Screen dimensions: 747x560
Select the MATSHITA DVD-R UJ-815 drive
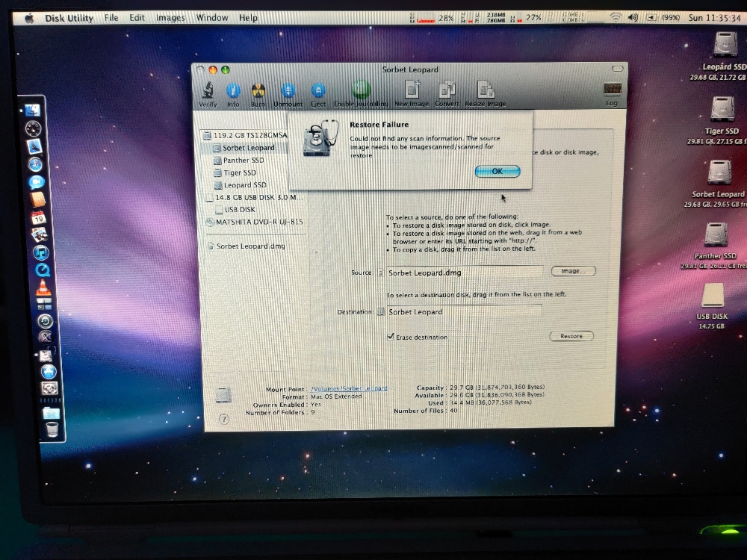tap(255, 222)
